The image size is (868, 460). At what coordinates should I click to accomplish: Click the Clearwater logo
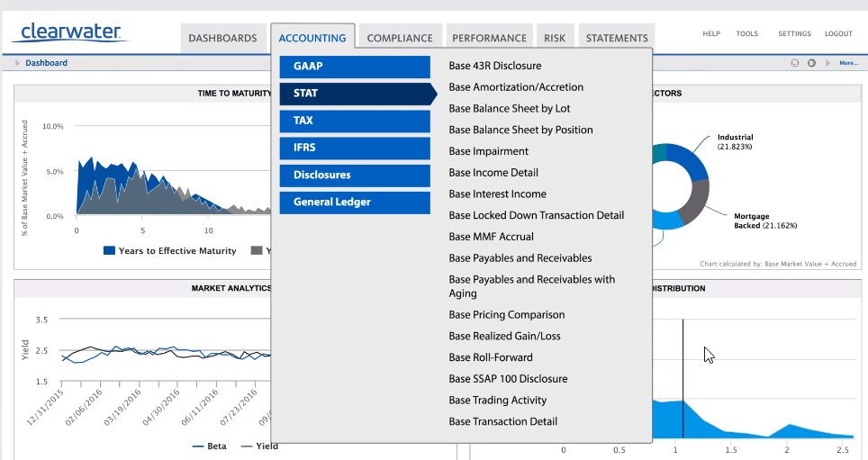[x=70, y=32]
